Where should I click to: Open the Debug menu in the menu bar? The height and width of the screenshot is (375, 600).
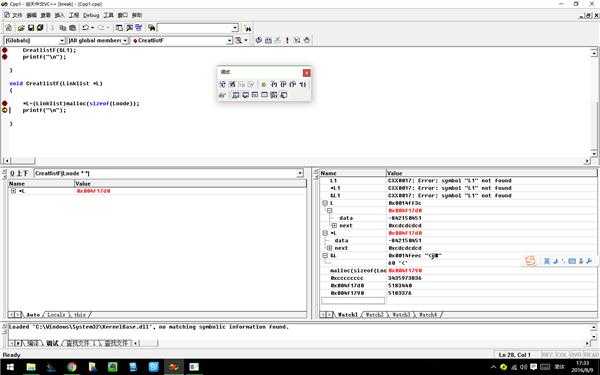pos(91,15)
